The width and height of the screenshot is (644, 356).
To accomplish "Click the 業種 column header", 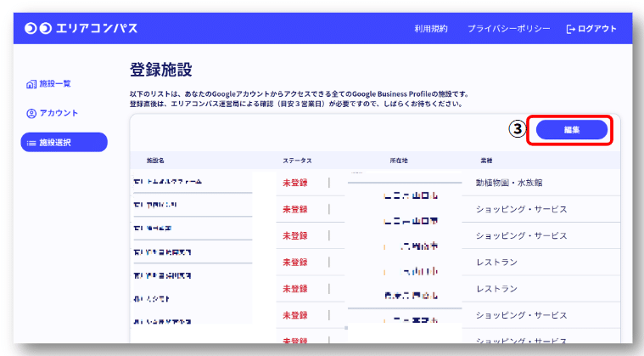I will pos(487,160).
